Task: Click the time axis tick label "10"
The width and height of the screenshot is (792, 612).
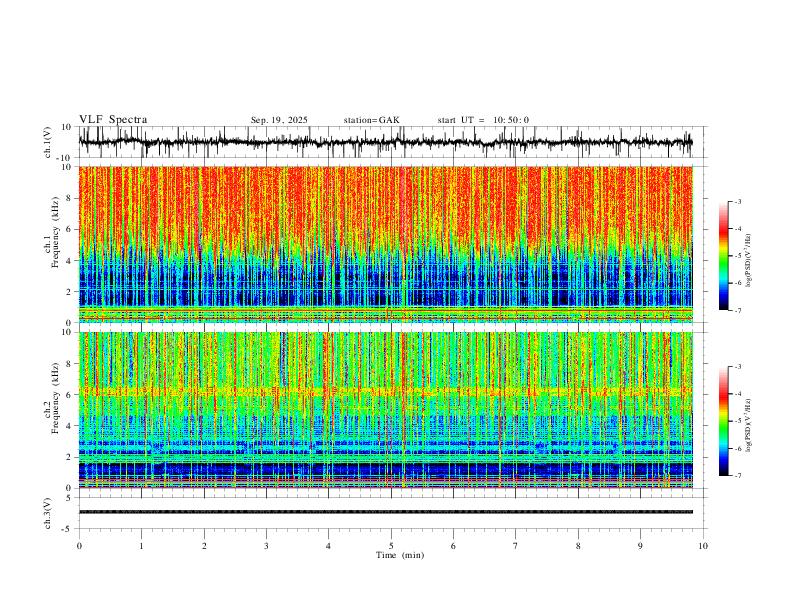Action: [x=703, y=546]
